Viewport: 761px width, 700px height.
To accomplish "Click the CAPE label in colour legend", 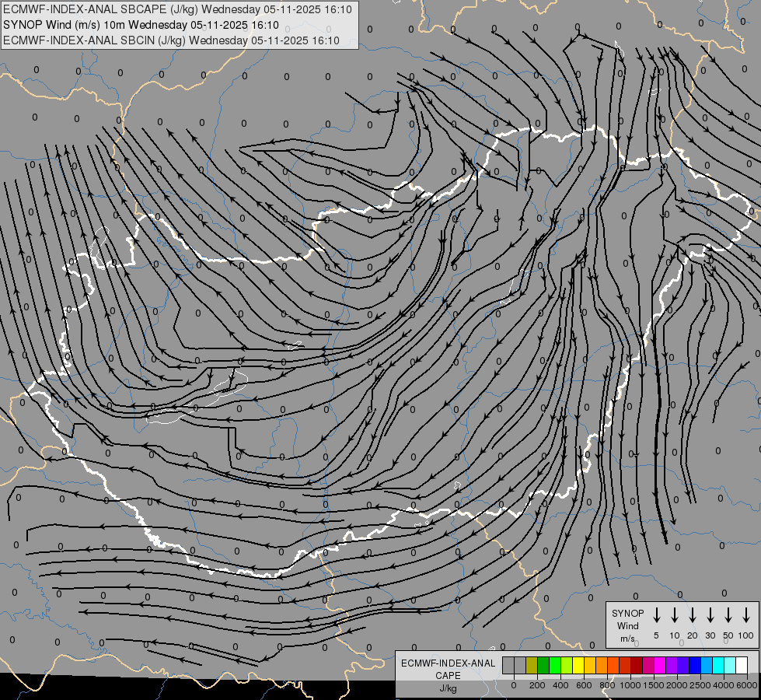I will click(448, 676).
